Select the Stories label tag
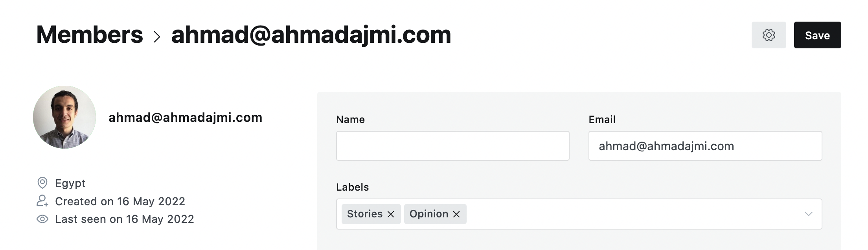This screenshot has width=868, height=250. (x=365, y=214)
